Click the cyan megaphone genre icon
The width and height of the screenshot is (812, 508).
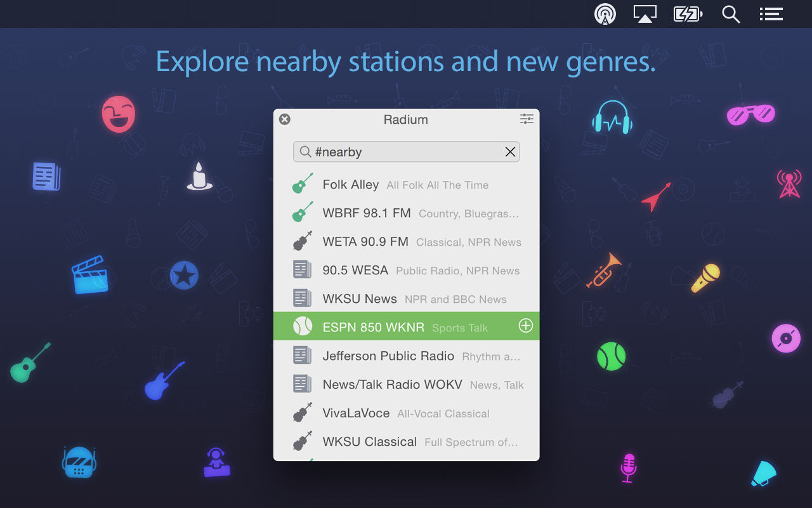click(x=764, y=474)
